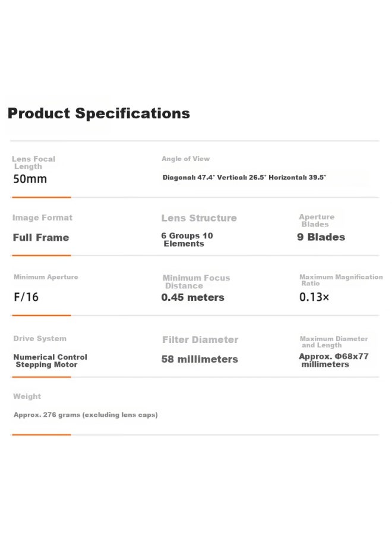Image resolution: width=392 pixels, height=535 pixels.
Task: Click the Weight label
Action: pos(27,396)
